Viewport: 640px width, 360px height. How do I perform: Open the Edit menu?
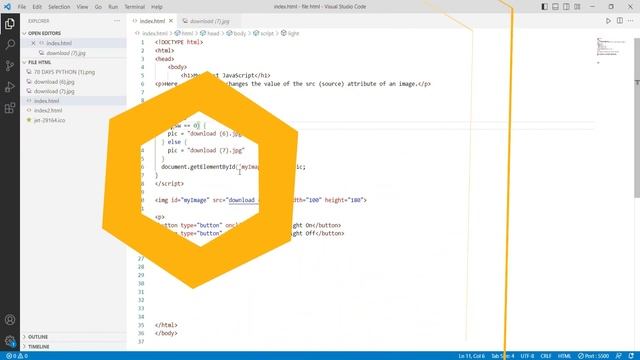(37, 7)
